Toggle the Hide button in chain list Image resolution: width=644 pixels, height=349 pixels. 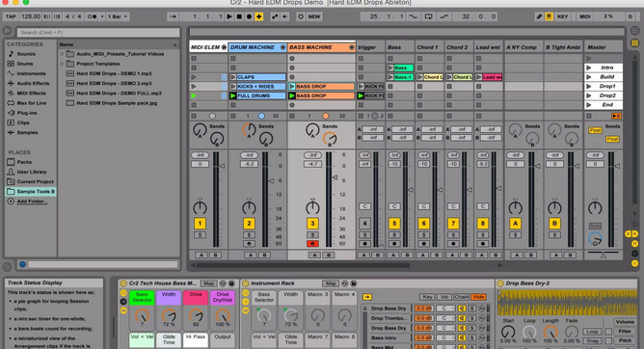(478, 296)
